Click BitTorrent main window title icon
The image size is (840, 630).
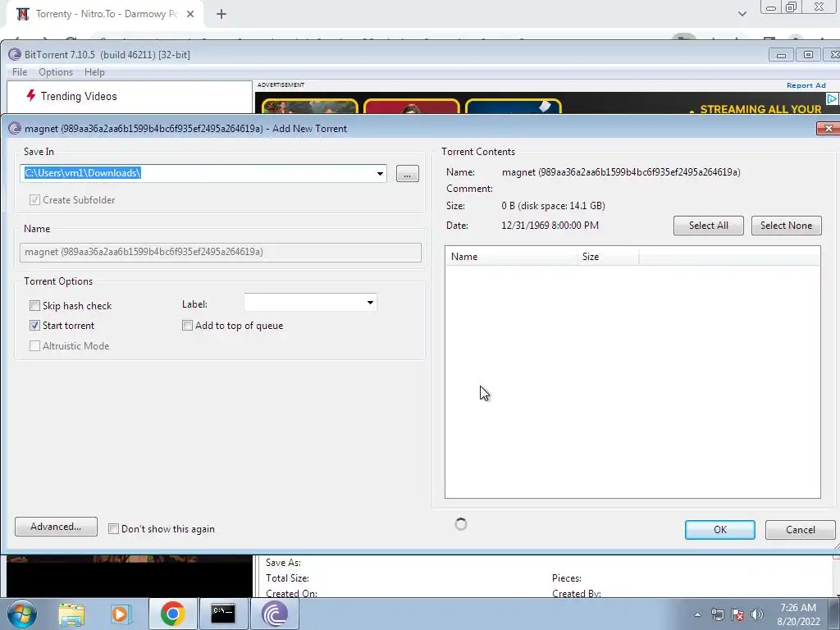15,55
